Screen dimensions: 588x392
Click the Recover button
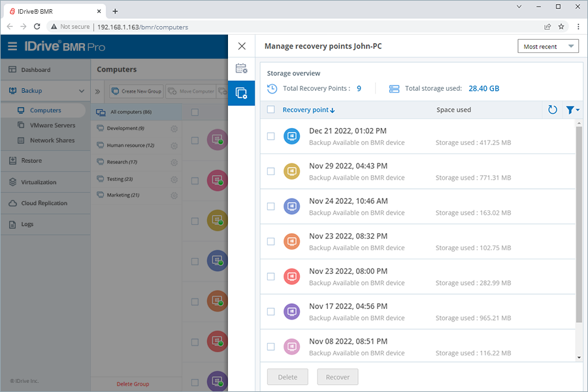tap(338, 377)
